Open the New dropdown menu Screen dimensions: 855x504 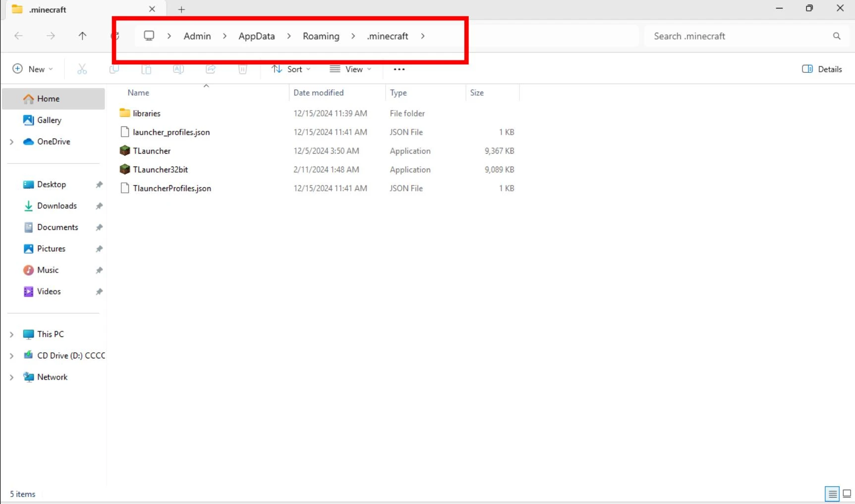click(33, 69)
